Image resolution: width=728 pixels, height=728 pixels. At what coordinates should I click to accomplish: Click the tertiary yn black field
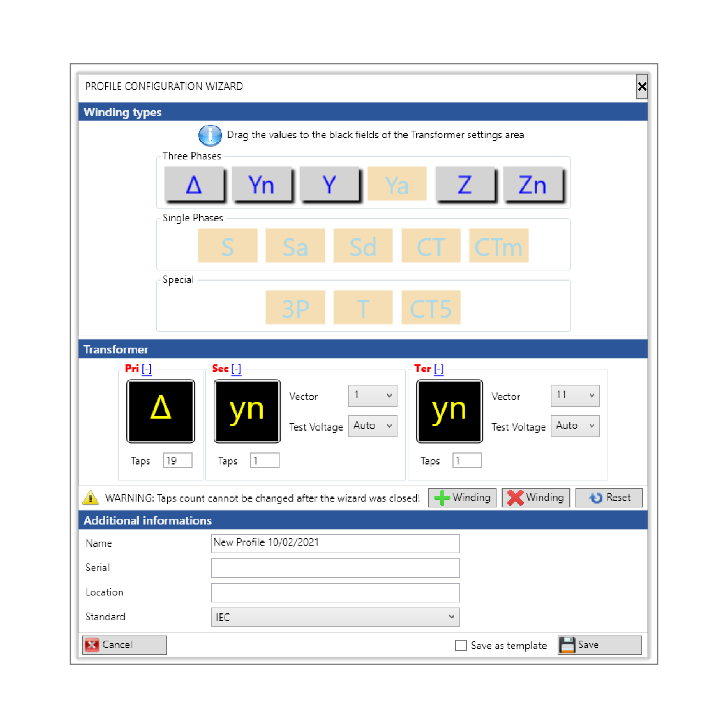click(450, 411)
